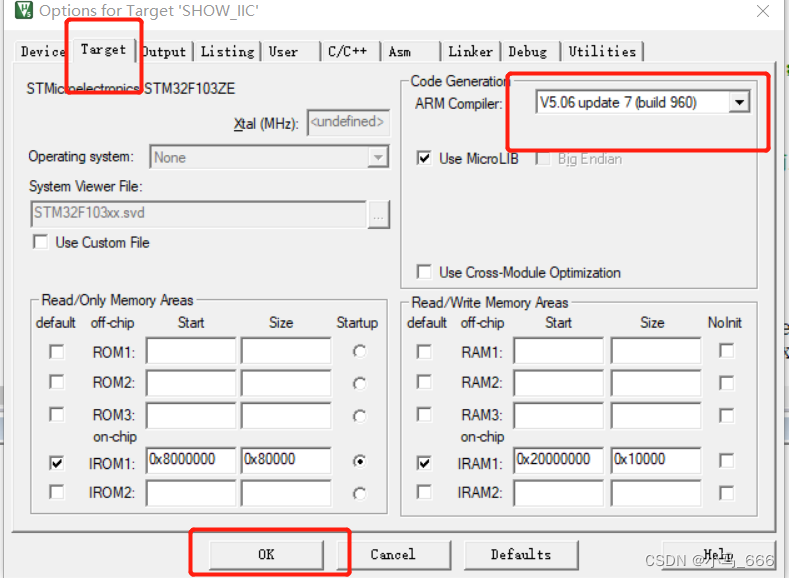Click the RAM1 Start address field
The image size is (789, 578).
(559, 351)
